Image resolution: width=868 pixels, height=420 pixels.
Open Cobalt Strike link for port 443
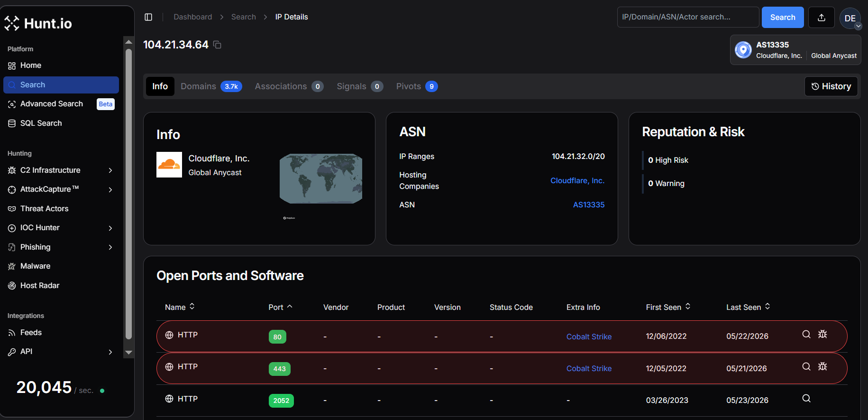589,369
